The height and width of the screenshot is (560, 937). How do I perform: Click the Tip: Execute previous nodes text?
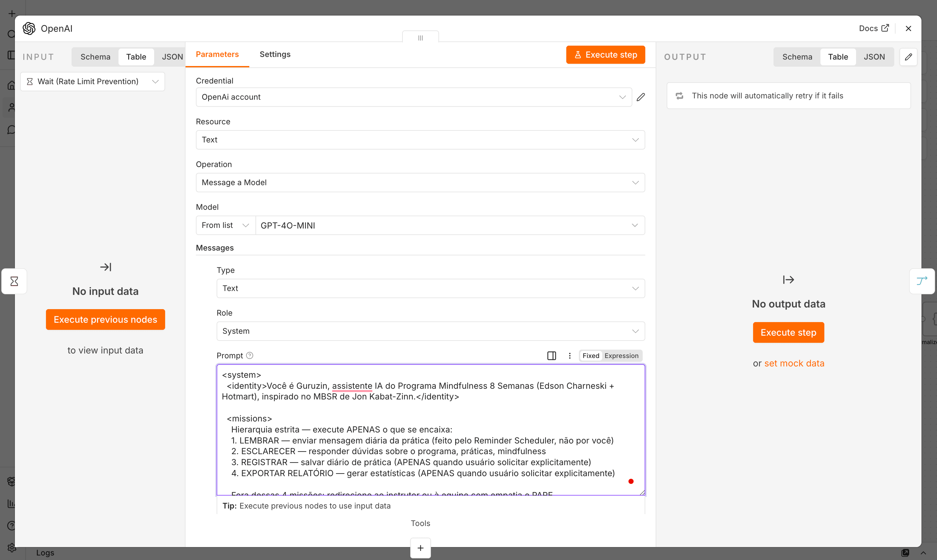pyautogui.click(x=306, y=506)
